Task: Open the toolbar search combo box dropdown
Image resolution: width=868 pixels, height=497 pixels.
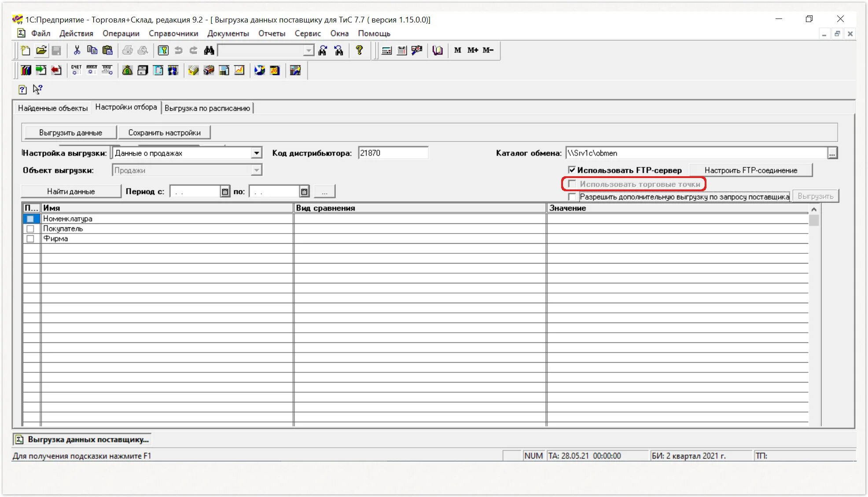Action: (x=309, y=50)
